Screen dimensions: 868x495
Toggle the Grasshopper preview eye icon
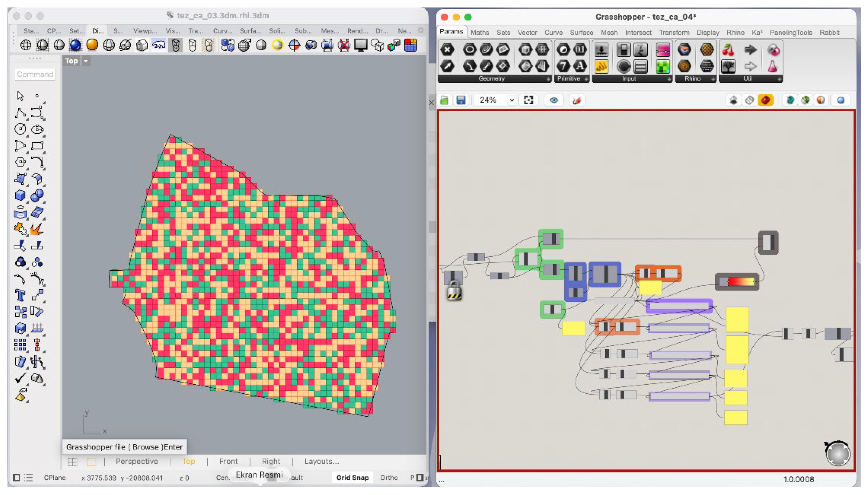coord(554,100)
